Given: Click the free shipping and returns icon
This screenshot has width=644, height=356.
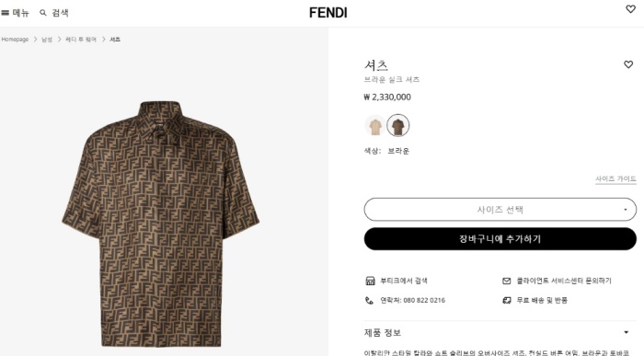Looking at the screenshot, I should pos(506,301).
